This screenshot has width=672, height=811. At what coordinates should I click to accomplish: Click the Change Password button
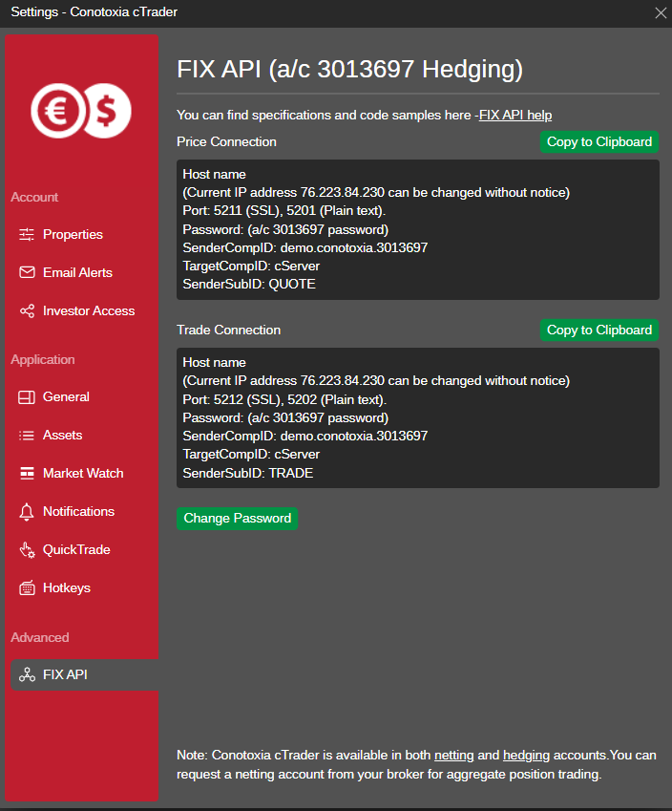[238, 519]
